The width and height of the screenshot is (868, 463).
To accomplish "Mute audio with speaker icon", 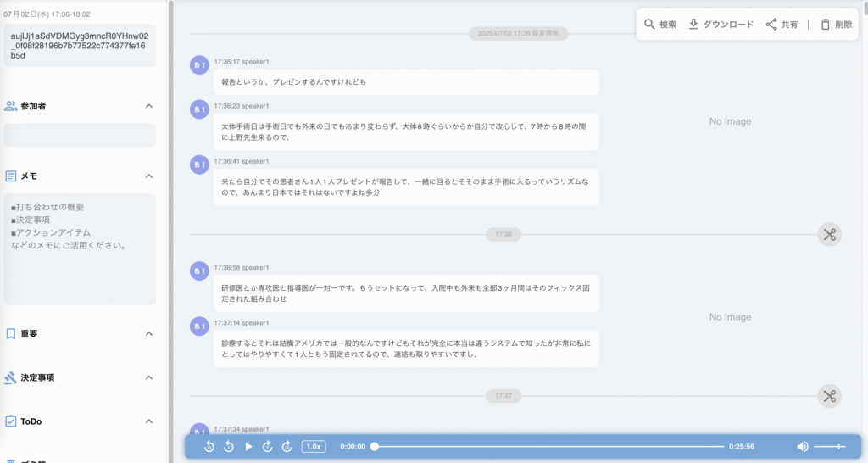I will click(x=803, y=446).
